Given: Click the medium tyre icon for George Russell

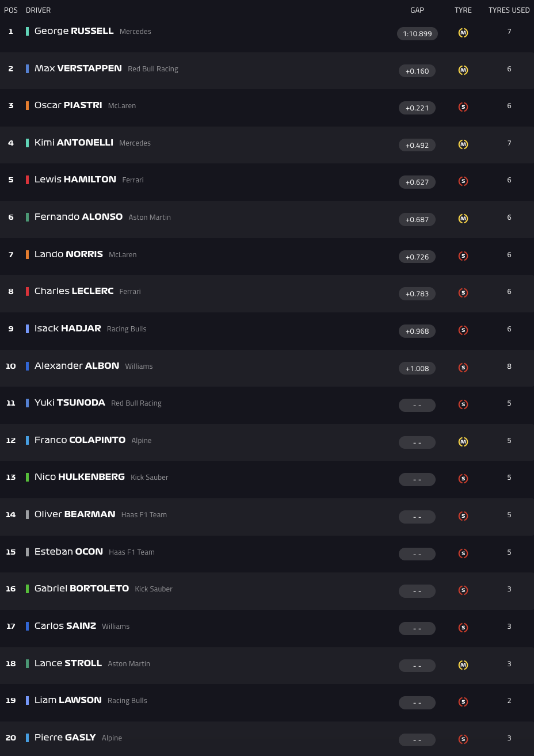Looking at the screenshot, I should [x=463, y=33].
